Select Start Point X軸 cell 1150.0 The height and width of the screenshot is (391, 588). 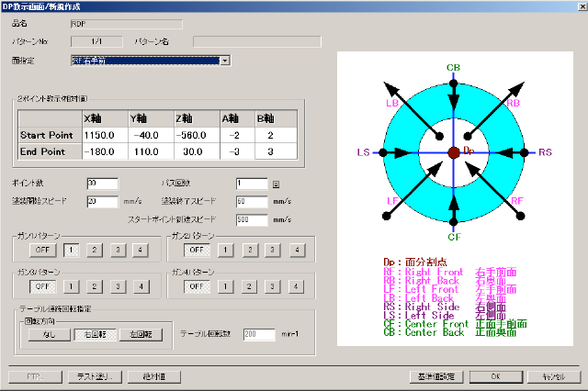(105, 135)
